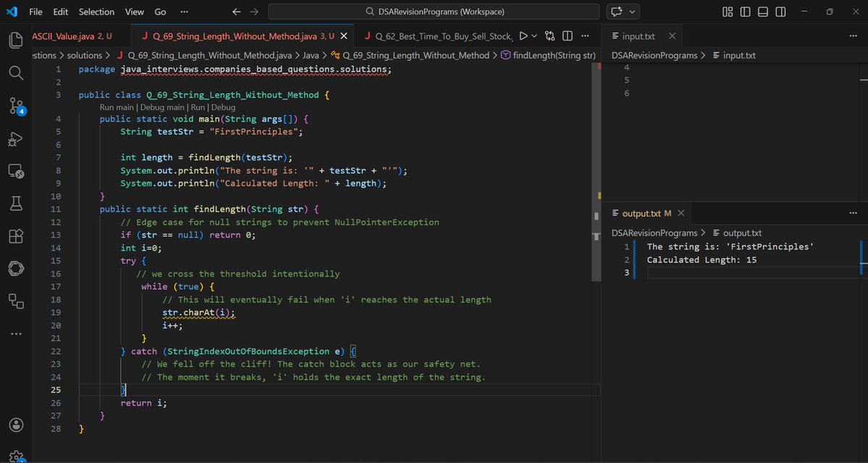Image resolution: width=868 pixels, height=463 pixels.
Task: Close the output.txt tab
Action: (x=681, y=213)
